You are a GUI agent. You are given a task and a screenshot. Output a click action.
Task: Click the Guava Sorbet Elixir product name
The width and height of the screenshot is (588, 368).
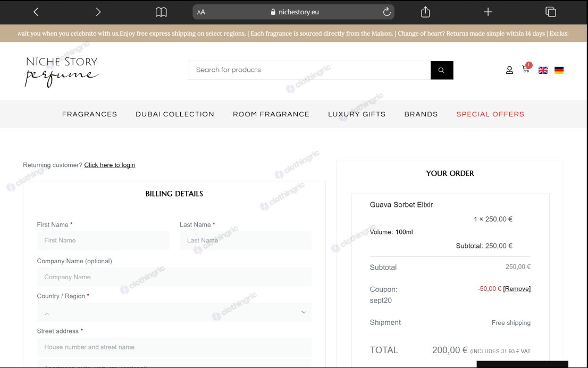[401, 205]
